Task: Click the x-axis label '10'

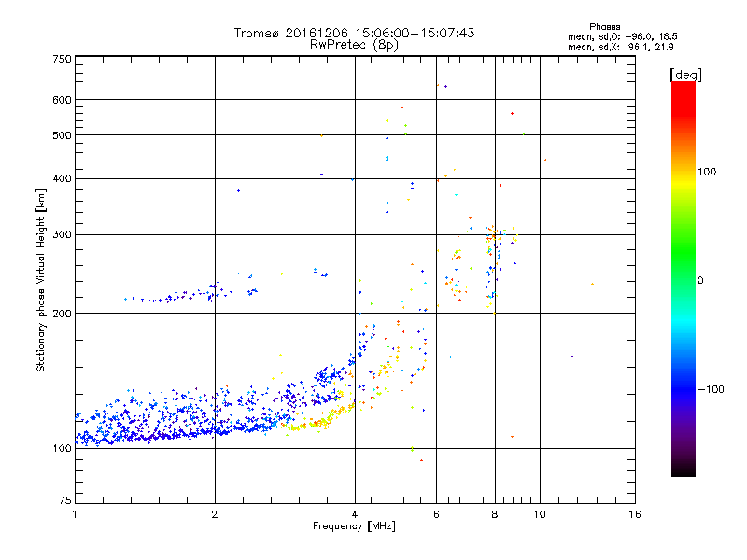Action: (x=540, y=514)
